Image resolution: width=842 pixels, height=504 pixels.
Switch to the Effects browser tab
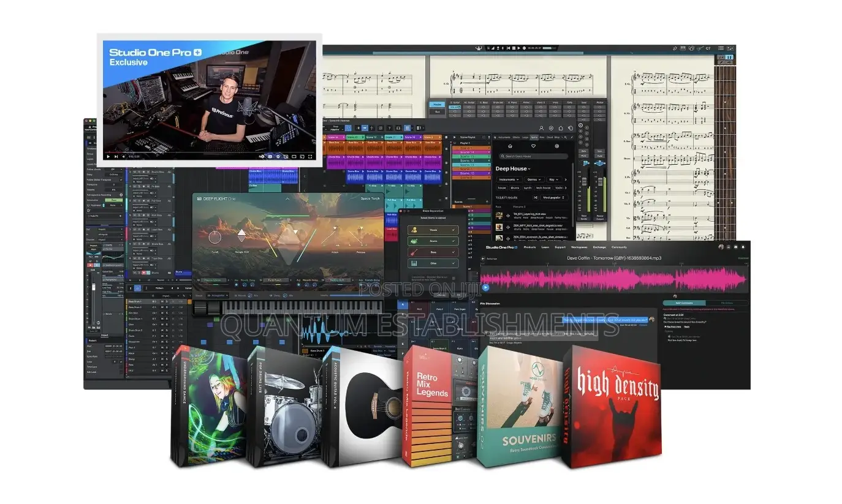point(516,137)
